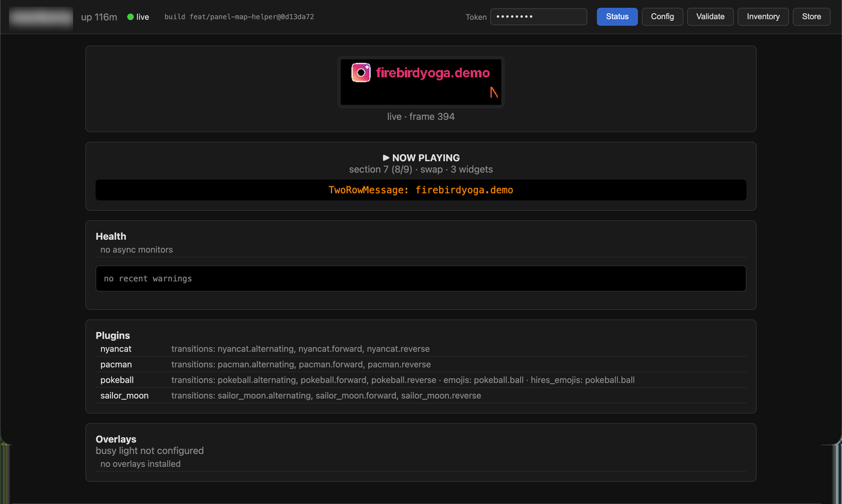The width and height of the screenshot is (842, 504).
Task: Click the Token password field
Action: coord(538,17)
